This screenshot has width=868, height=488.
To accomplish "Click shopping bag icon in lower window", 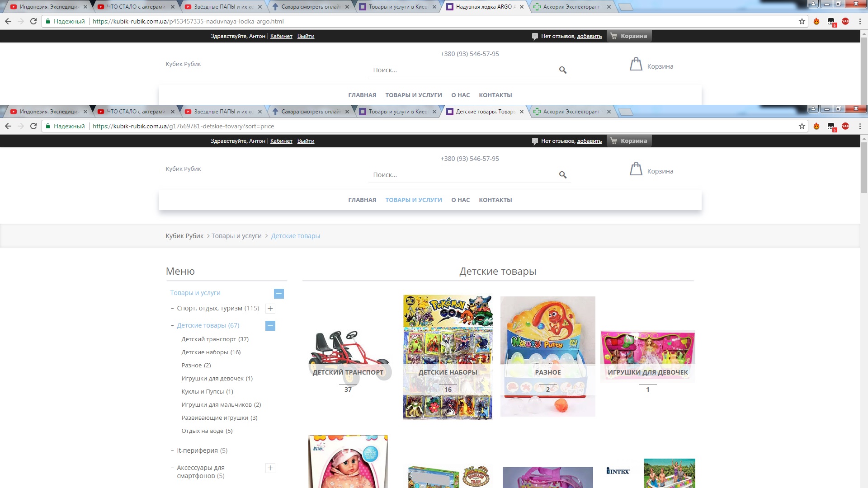I will point(636,169).
